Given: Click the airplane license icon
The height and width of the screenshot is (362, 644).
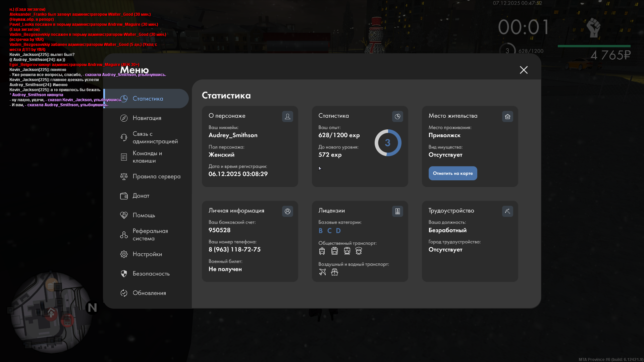Looking at the screenshot, I should pyautogui.click(x=322, y=272).
